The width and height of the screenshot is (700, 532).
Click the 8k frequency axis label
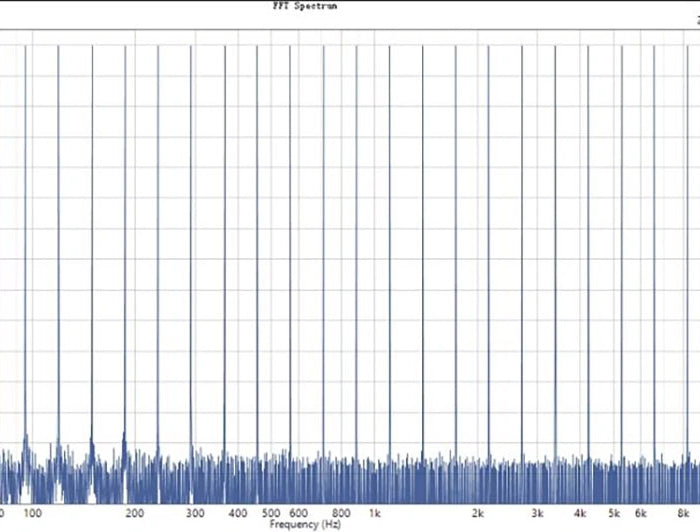point(682,513)
